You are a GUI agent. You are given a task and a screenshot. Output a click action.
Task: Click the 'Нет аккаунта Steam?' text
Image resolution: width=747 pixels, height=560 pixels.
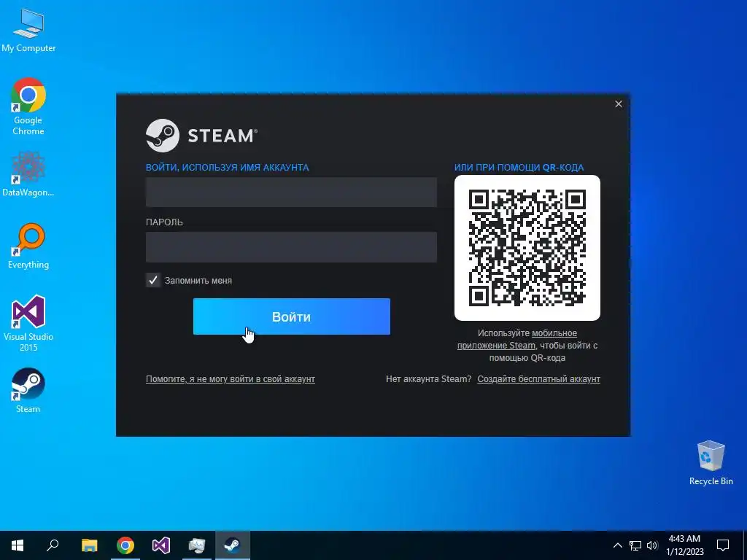coord(428,379)
